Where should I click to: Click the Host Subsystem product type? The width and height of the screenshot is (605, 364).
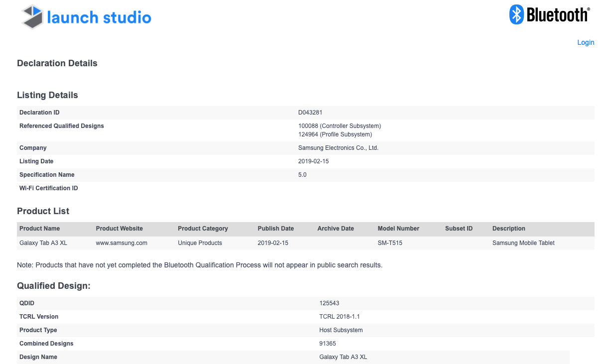[x=341, y=330]
